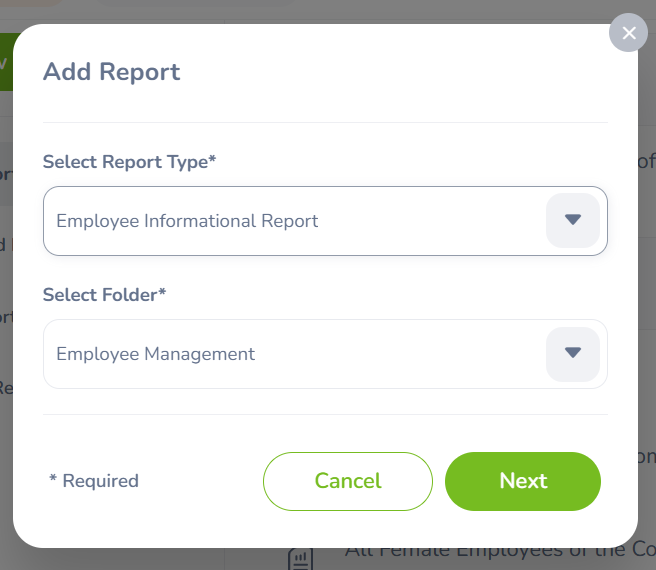
Task: Click the Select Folder label
Action: [x=105, y=295]
